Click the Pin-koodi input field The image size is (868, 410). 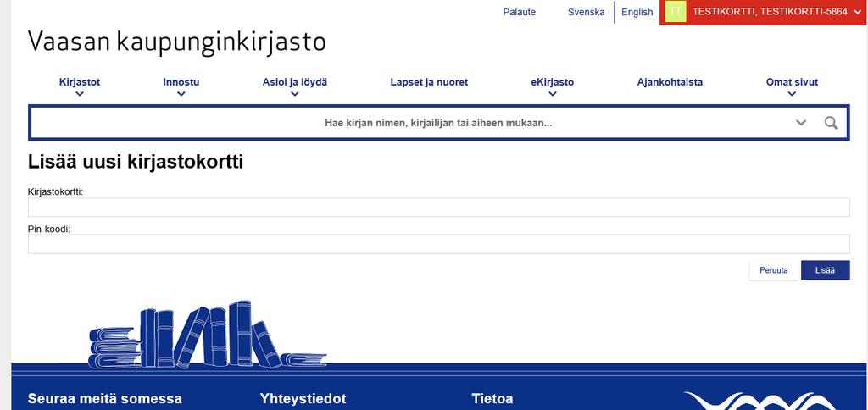coord(438,244)
